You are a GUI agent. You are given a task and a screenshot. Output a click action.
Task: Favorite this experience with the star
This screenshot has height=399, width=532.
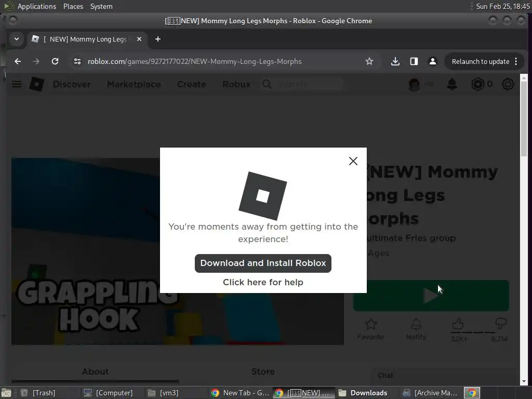[371, 329]
